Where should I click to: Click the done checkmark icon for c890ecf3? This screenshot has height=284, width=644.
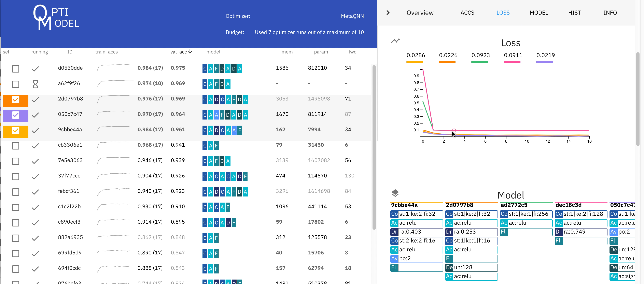[35, 223]
